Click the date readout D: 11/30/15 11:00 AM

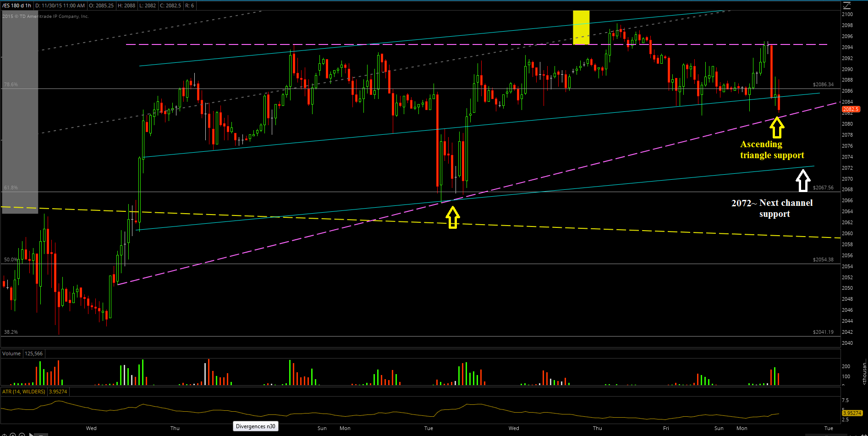(x=60, y=6)
